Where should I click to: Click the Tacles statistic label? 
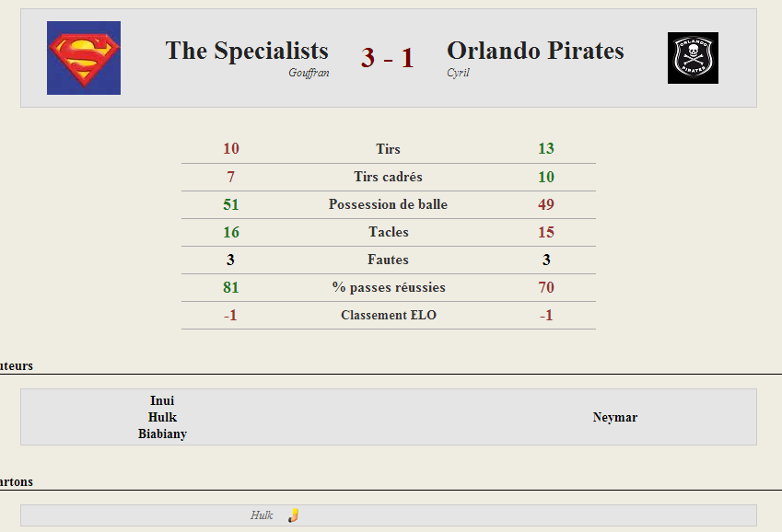click(x=389, y=232)
